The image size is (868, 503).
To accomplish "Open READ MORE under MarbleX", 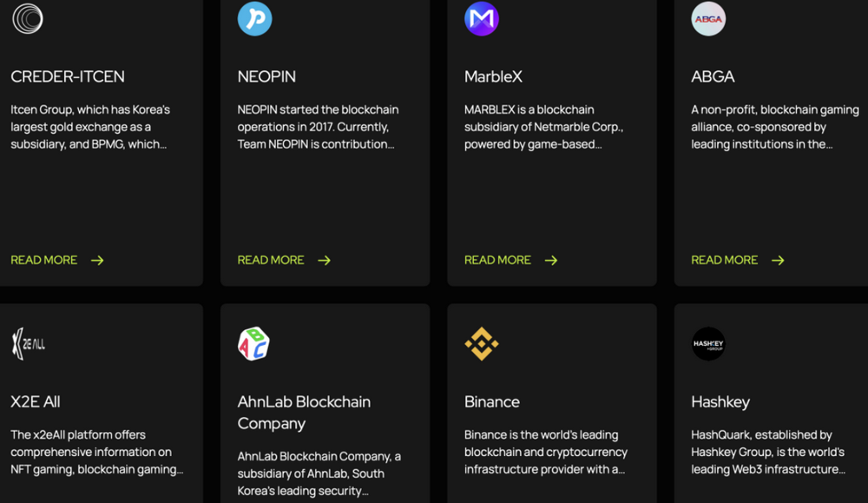I will [497, 260].
